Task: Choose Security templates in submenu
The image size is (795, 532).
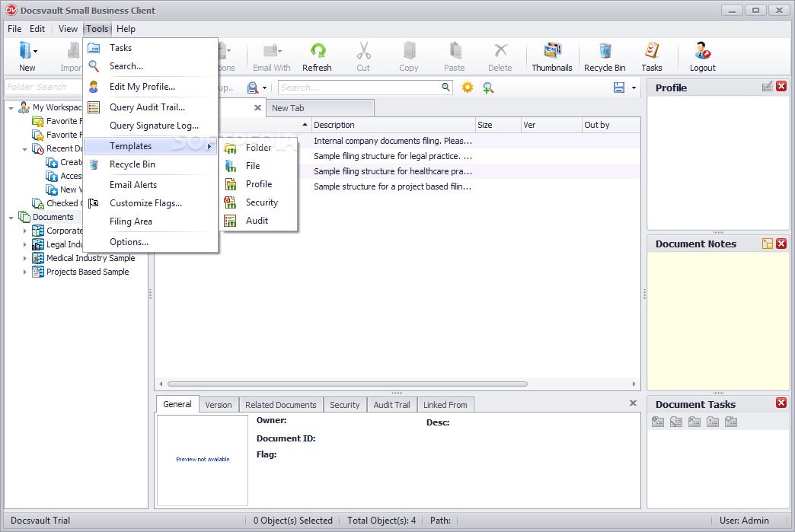Action: tap(259, 202)
